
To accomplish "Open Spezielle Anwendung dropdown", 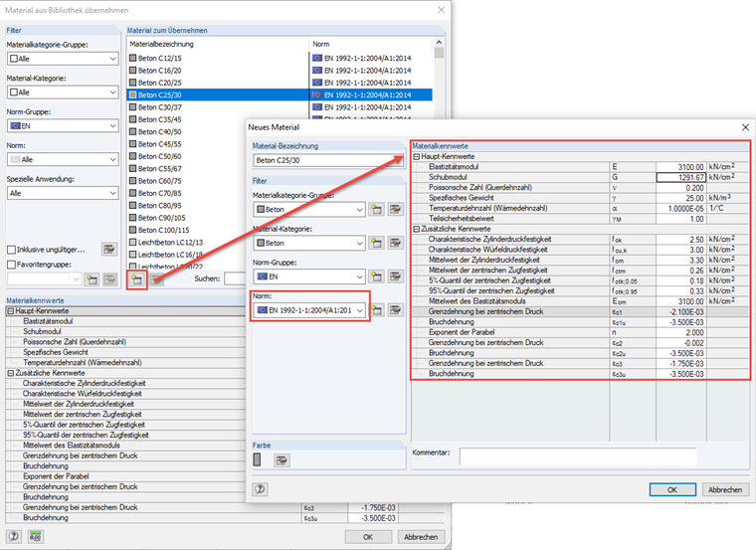I will [x=63, y=193].
